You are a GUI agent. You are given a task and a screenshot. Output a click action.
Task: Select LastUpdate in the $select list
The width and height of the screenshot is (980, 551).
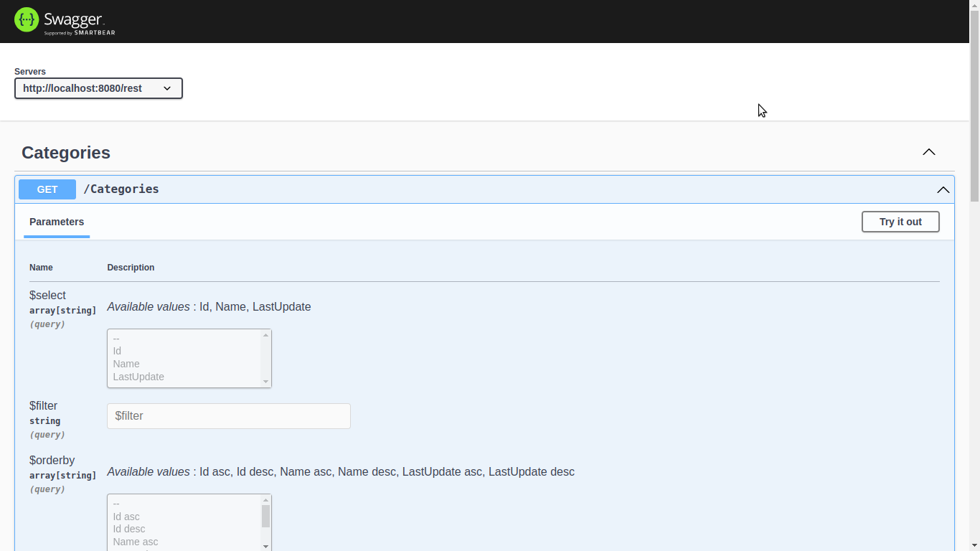click(138, 377)
